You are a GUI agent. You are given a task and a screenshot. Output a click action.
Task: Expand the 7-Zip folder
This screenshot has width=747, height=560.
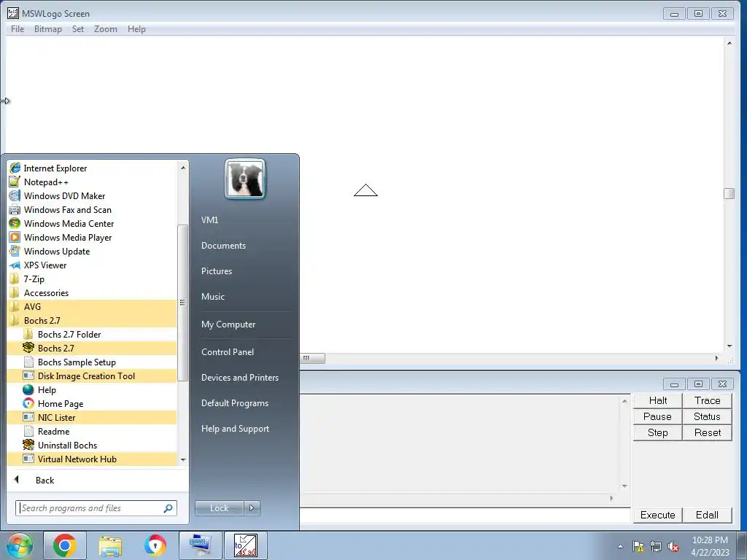pyautogui.click(x=93, y=279)
